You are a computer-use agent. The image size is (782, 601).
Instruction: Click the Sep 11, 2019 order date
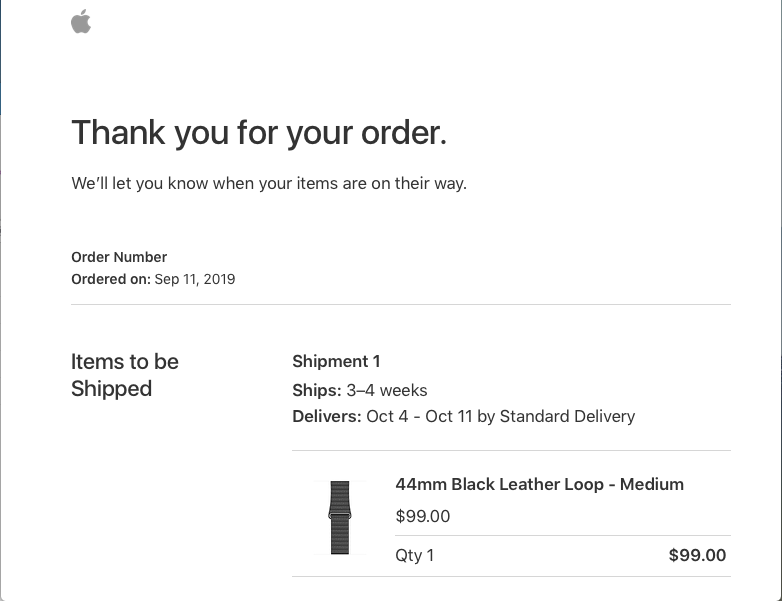[x=195, y=279]
